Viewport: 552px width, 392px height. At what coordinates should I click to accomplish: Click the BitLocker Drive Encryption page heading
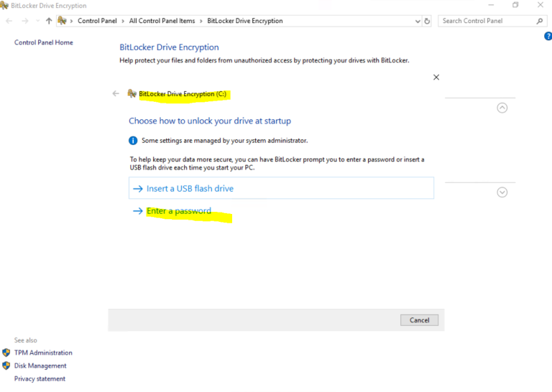click(x=169, y=47)
